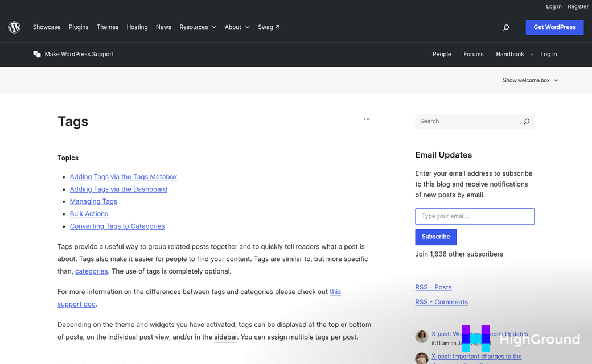Expand the About dropdown menu

pos(237,27)
